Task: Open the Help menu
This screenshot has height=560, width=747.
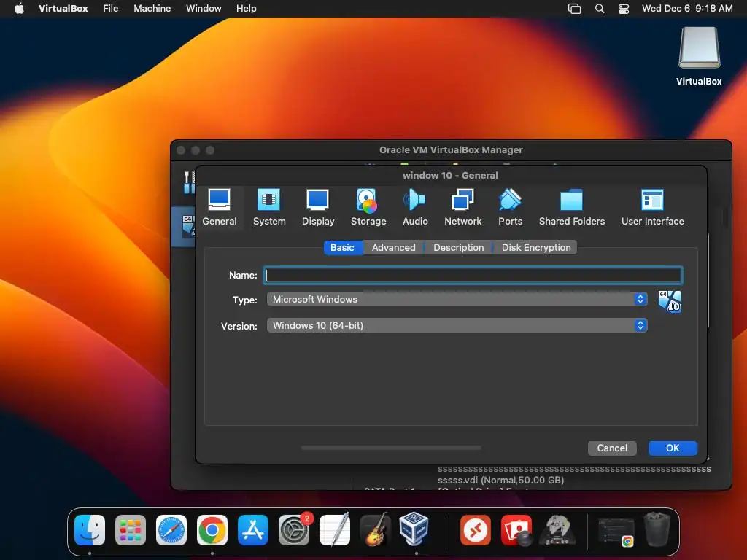Action: click(247, 9)
